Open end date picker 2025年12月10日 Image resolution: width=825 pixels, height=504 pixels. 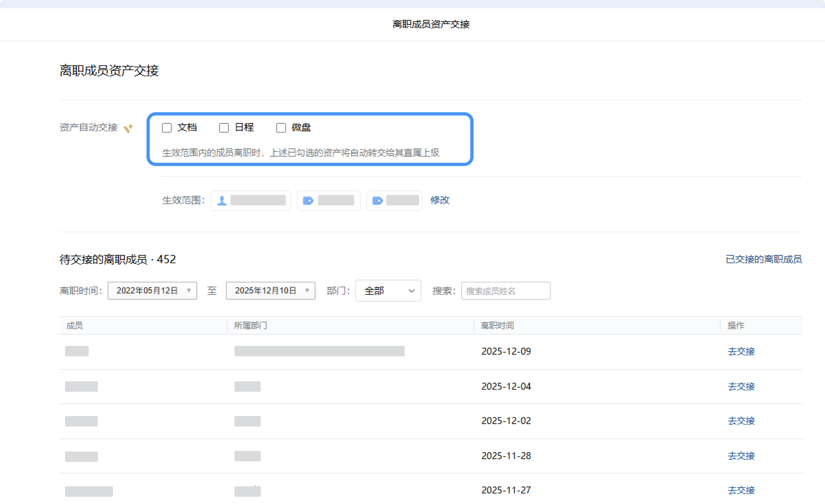coord(271,291)
